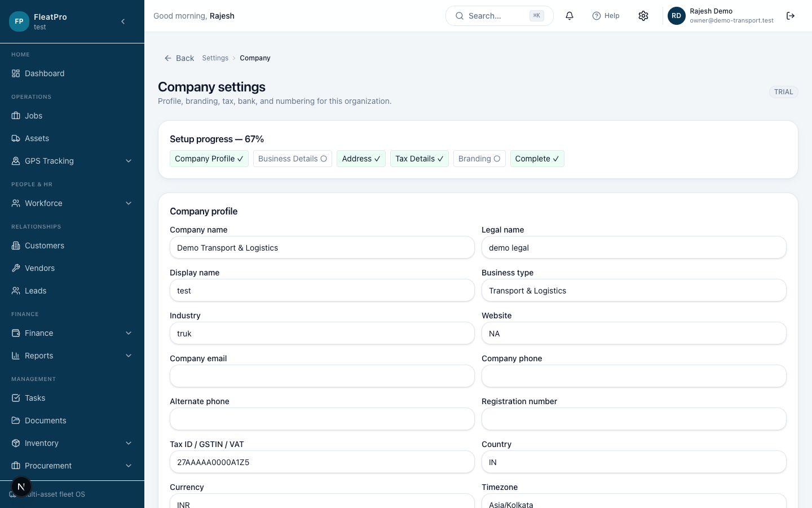The height and width of the screenshot is (508, 812).
Task: Click the Assets truck icon
Action: pos(16,138)
